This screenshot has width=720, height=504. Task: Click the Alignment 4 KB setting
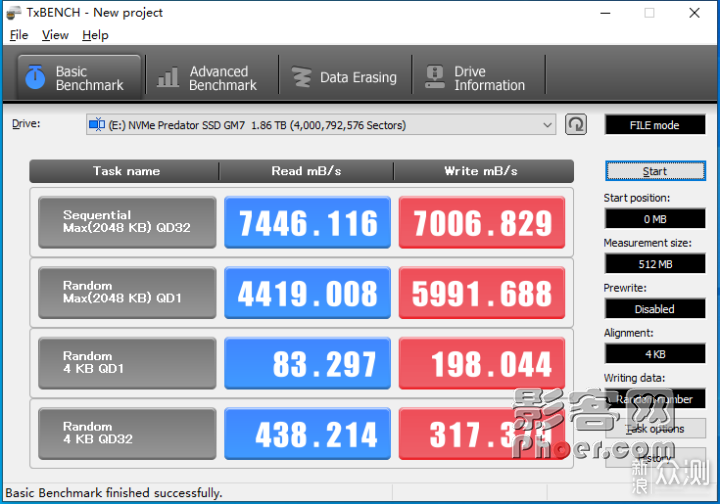tap(655, 354)
